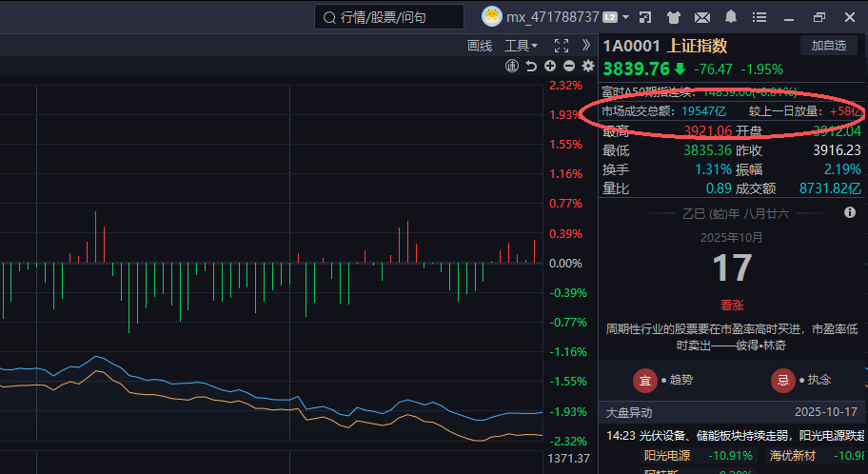
Task: Click the skin theme shirt icon
Action: 674,17
